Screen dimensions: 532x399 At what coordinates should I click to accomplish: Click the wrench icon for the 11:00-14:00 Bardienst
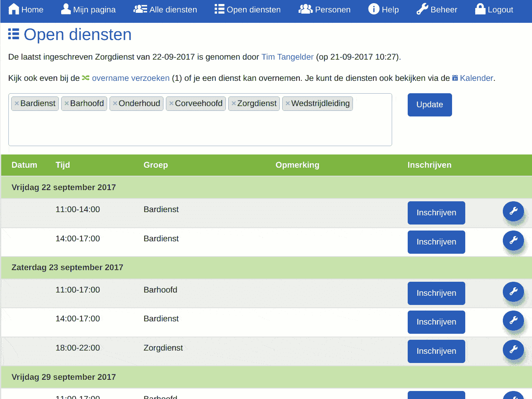[x=514, y=211]
